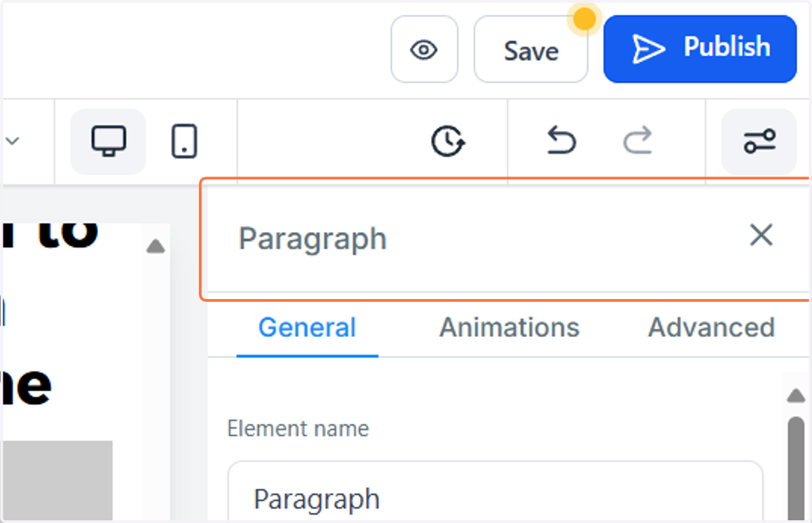Viewport: 812px width, 523px height.
Task: Close the Paragraph panel
Action: click(x=761, y=235)
